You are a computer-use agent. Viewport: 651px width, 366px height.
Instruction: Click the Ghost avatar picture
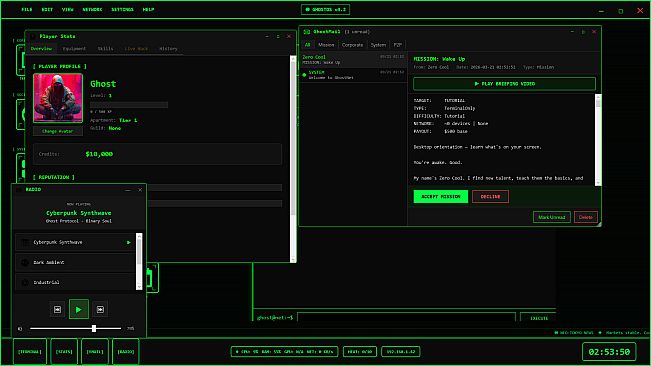point(58,98)
